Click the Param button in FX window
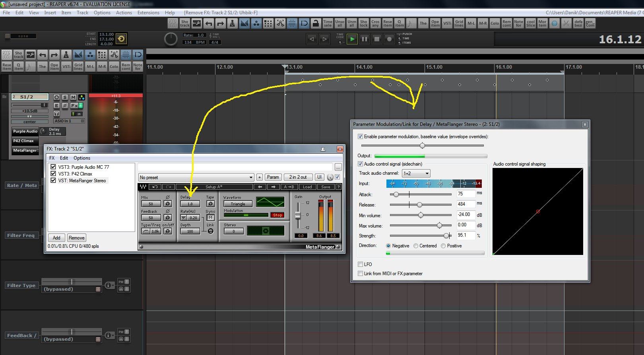 pyautogui.click(x=273, y=177)
